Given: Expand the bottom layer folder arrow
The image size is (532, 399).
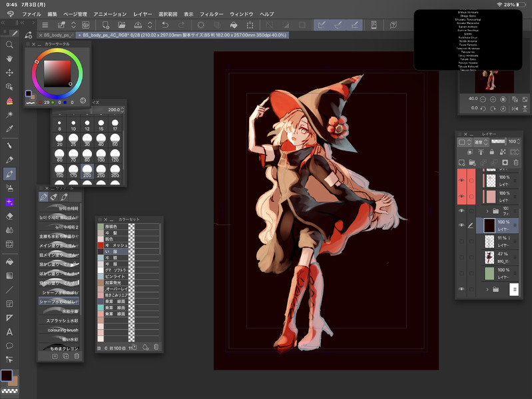Looking at the screenshot, I should (x=488, y=289).
